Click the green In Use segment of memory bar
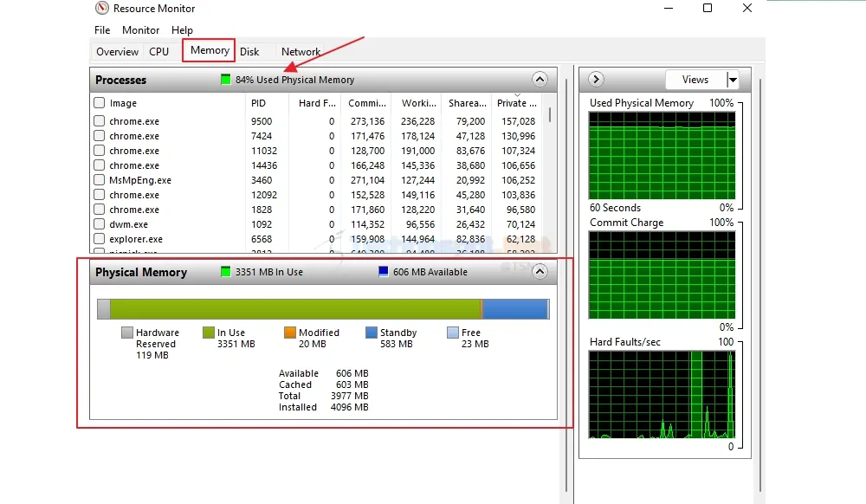The image size is (866, 504). pyautogui.click(x=295, y=309)
